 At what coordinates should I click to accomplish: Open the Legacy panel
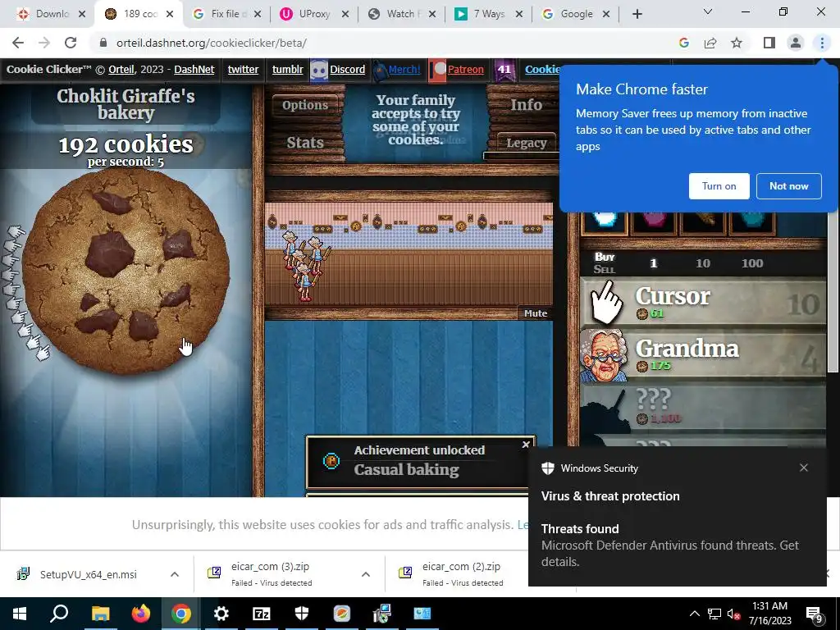click(526, 143)
